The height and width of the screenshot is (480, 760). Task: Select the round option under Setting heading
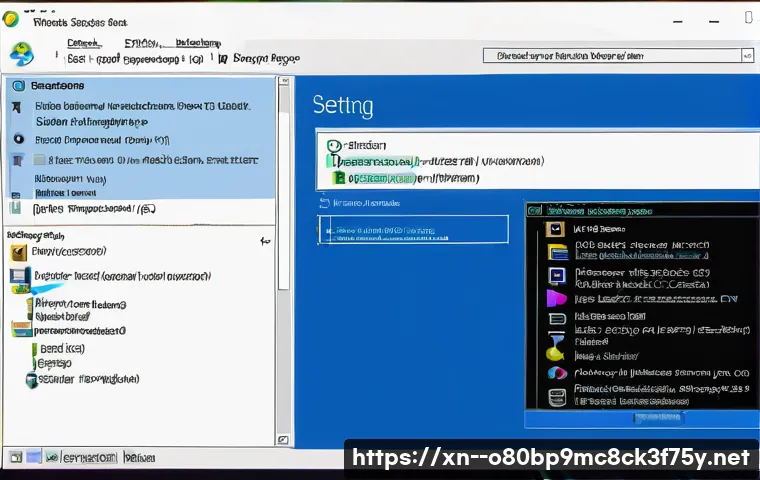[x=334, y=145]
